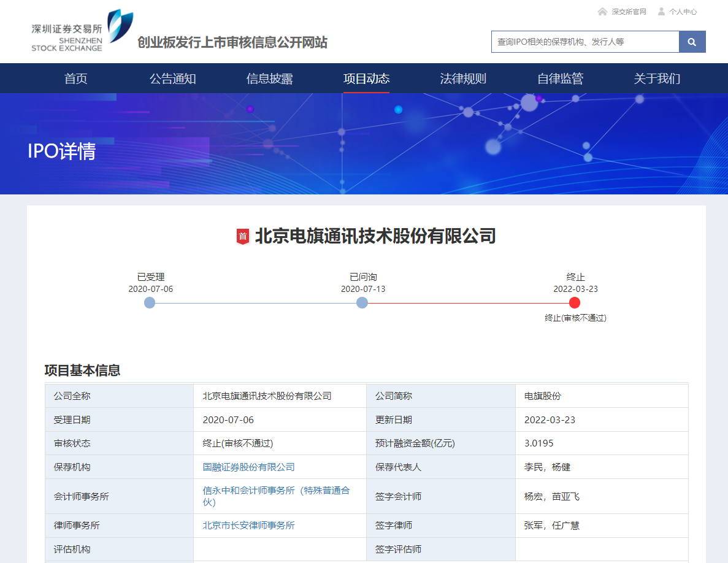Click the 更新日期 value 2022-03-23 in table
The width and height of the screenshot is (728, 563).
pyautogui.click(x=550, y=420)
